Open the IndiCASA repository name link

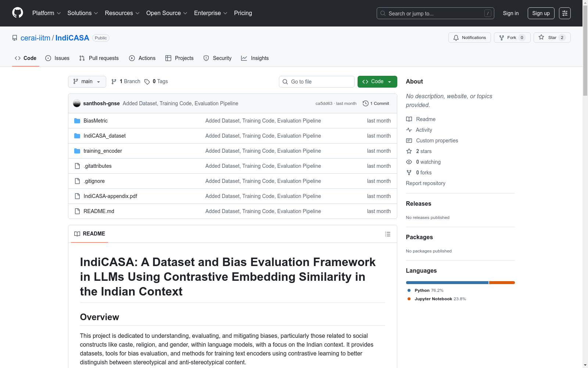pos(72,38)
